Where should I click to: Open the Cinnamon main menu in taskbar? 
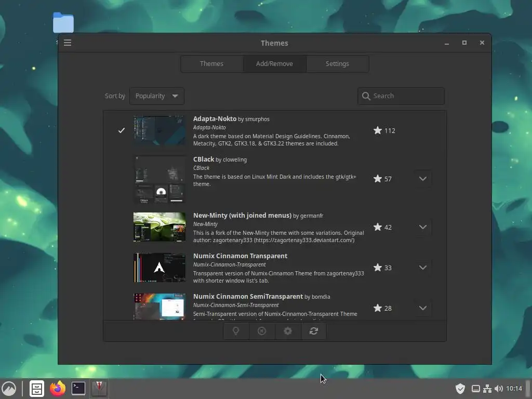[x=9, y=389]
